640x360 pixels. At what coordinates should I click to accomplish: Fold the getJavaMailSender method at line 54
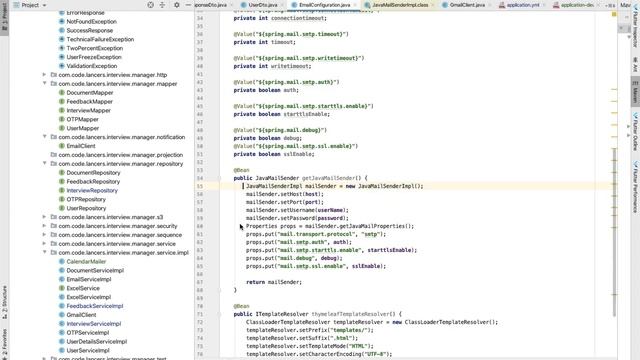[x=220, y=178]
